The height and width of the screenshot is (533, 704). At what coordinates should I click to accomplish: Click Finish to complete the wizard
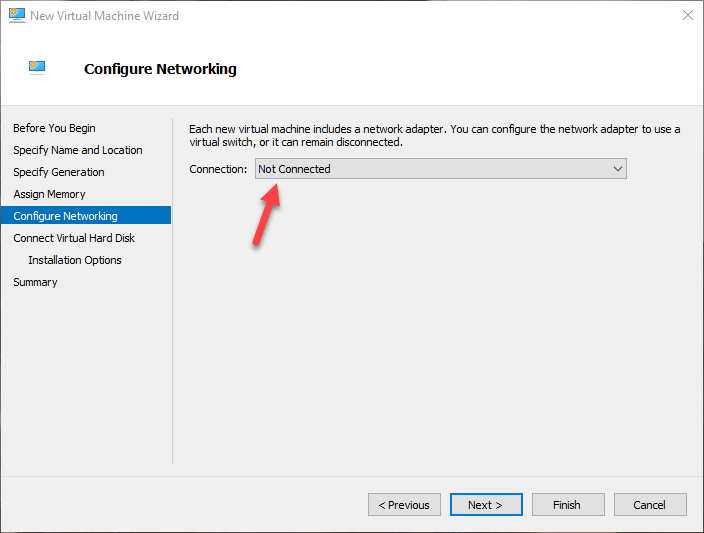(x=567, y=505)
